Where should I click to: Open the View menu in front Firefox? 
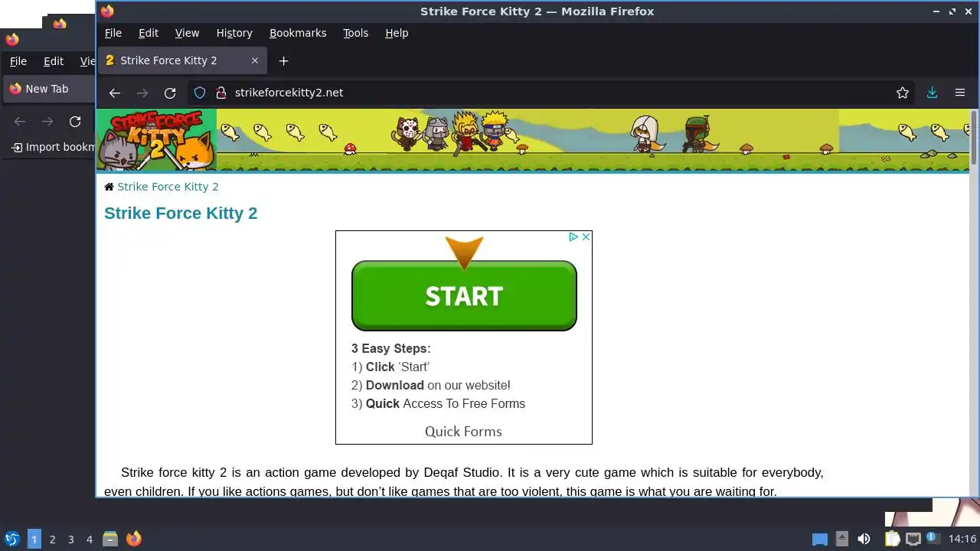click(x=187, y=33)
